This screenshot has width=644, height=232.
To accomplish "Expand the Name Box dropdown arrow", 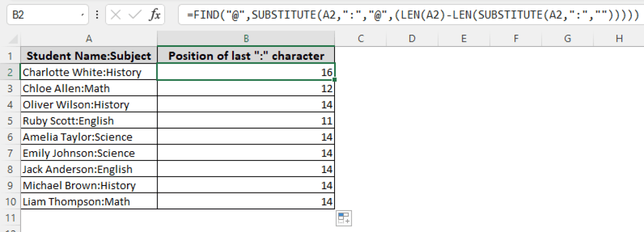I will (82, 15).
